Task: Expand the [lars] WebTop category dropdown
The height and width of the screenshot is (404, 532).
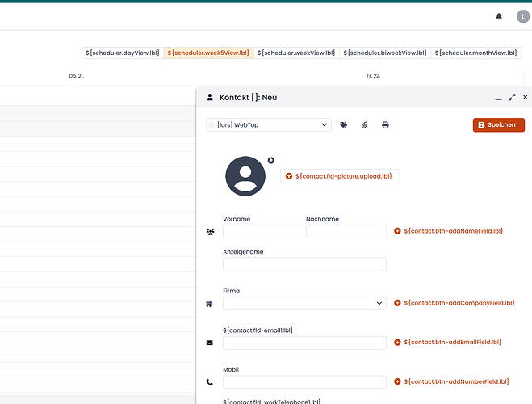Action: [x=269, y=125]
